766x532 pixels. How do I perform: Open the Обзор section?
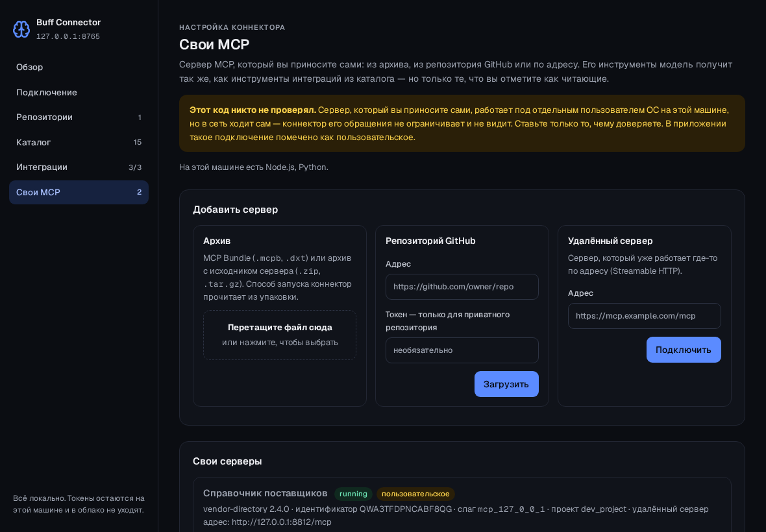(79, 67)
